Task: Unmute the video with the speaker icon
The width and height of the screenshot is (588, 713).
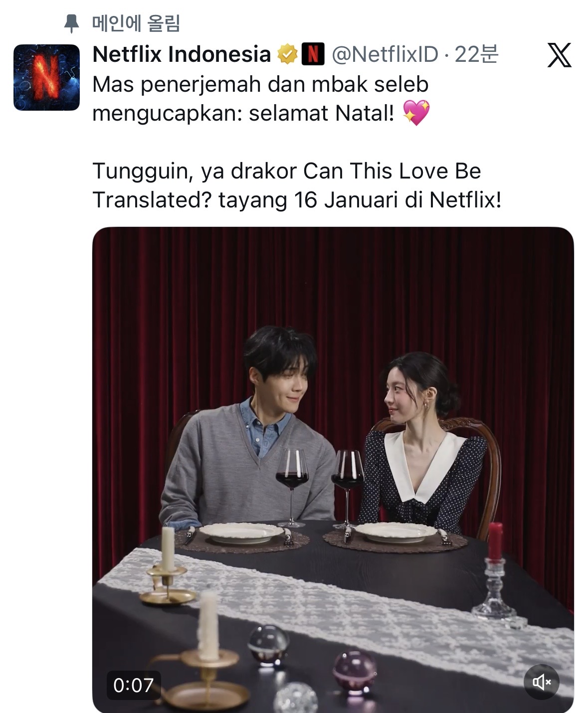Action: pyautogui.click(x=542, y=681)
